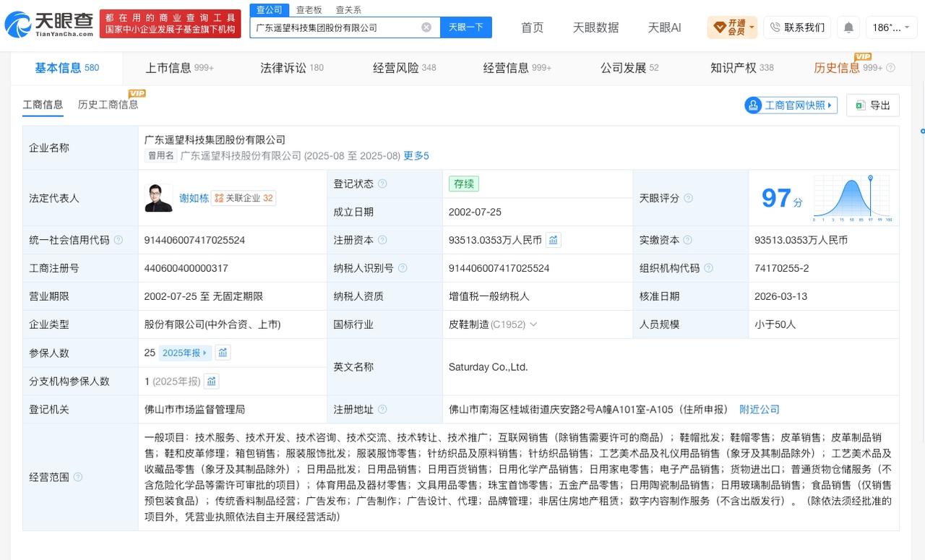Expand 更多5 former company names
This screenshot has height=560, width=925.
coord(416,156)
